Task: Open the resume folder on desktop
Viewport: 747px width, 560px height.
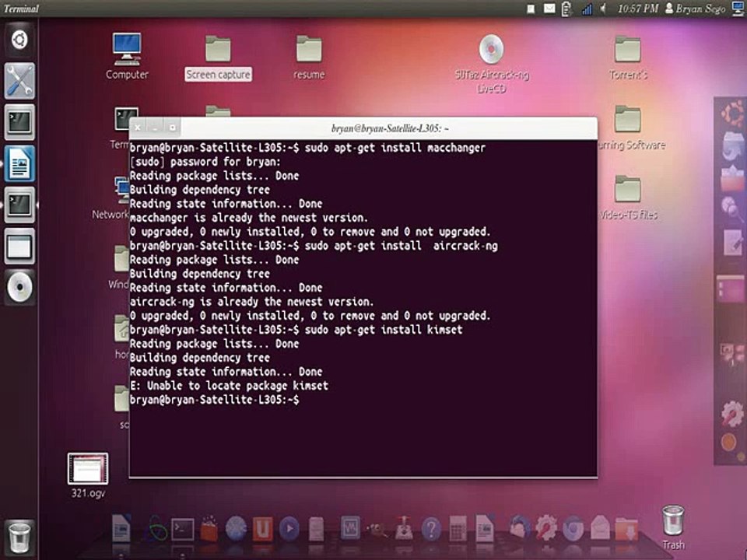Action: [x=309, y=57]
